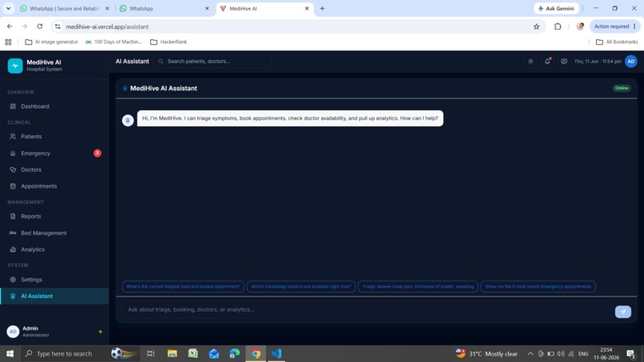Open File Explorer from the taskbar
The image size is (644, 362).
tap(172, 353)
